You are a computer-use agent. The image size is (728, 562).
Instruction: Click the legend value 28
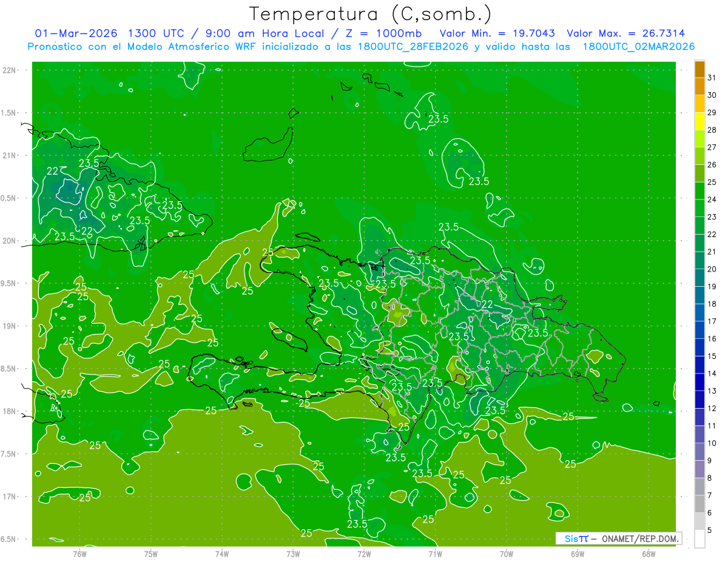[712, 130]
